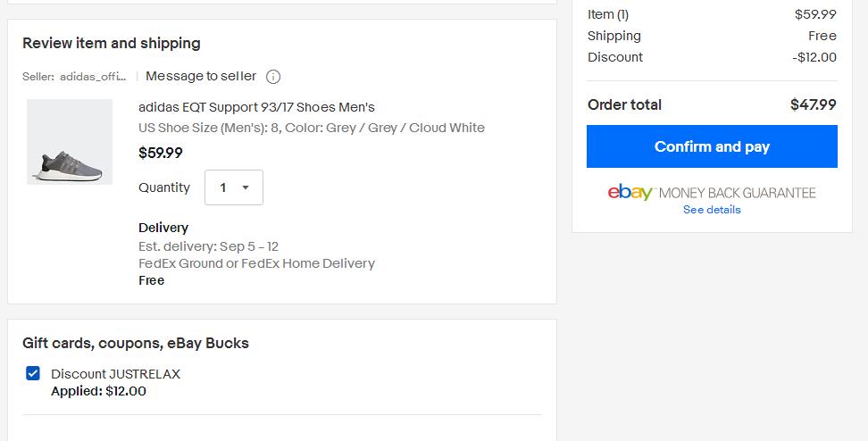
Task: Click the dropdown caret in the Quantity box
Action: pos(246,187)
